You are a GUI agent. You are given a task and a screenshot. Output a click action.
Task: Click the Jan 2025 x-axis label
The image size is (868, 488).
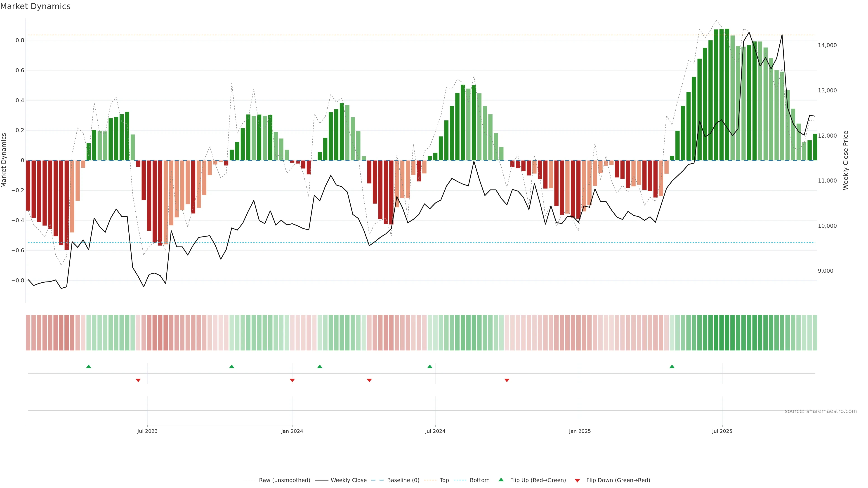[x=580, y=431]
